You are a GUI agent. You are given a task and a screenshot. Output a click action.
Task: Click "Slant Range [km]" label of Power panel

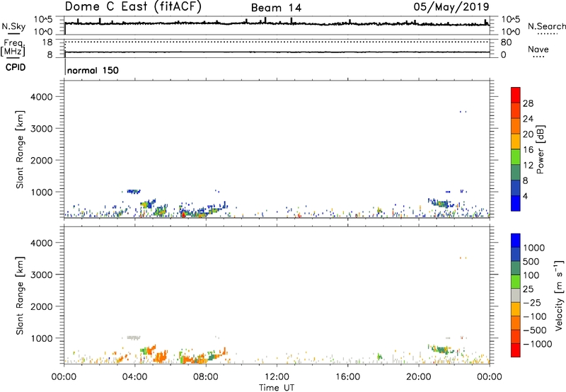[x=20, y=149]
